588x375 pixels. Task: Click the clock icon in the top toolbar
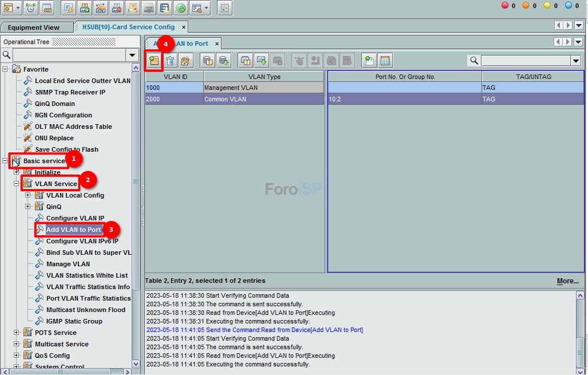click(x=31, y=8)
